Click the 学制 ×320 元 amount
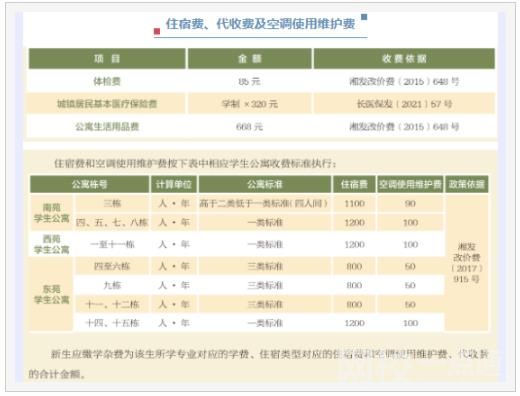 [250, 104]
